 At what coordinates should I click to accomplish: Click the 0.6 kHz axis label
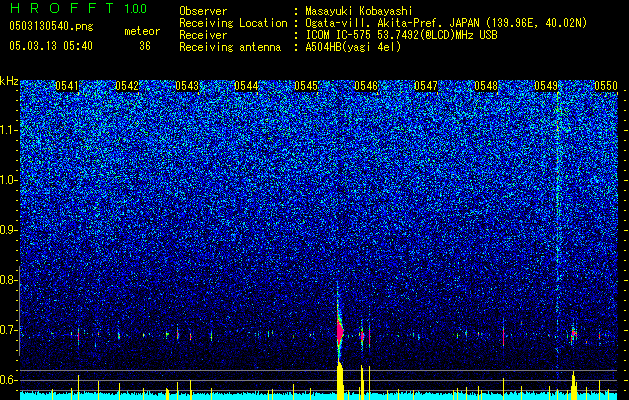(x=9, y=380)
